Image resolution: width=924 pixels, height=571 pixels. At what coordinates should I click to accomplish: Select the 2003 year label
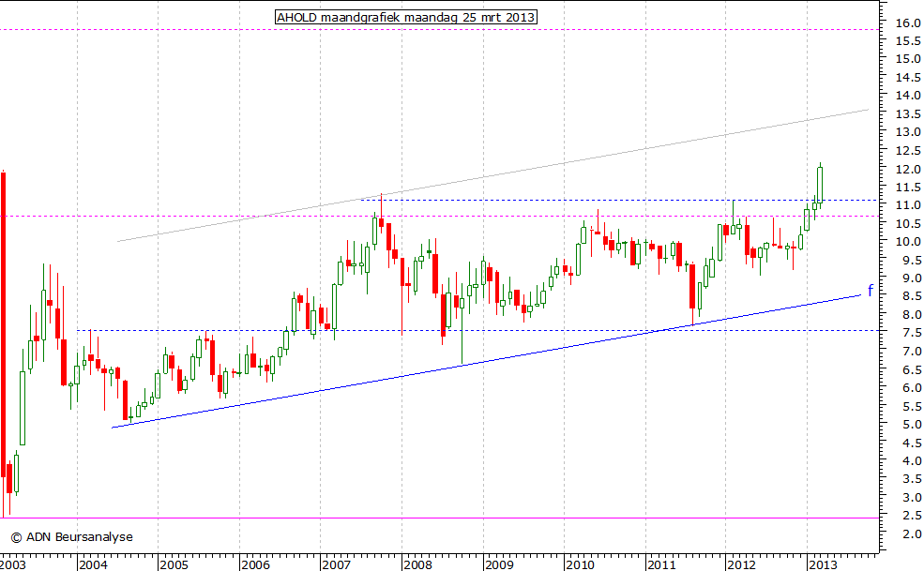[13, 565]
